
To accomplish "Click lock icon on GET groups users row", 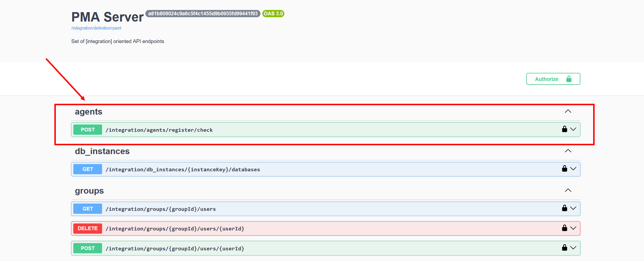I will coord(564,208).
